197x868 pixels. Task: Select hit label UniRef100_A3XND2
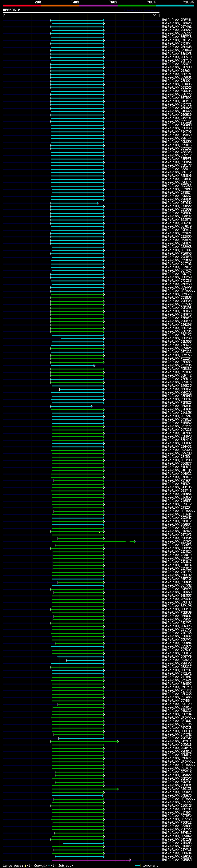coord(177,826)
